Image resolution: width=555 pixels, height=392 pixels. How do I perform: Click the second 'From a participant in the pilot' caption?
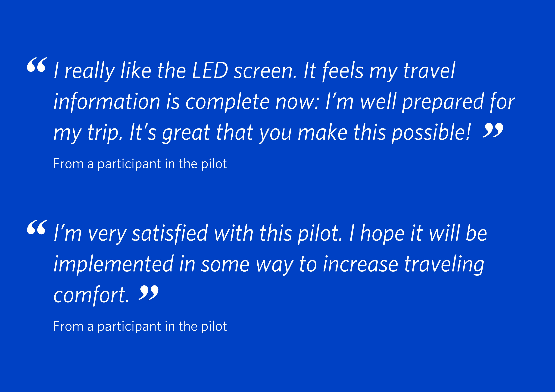click(140, 326)
